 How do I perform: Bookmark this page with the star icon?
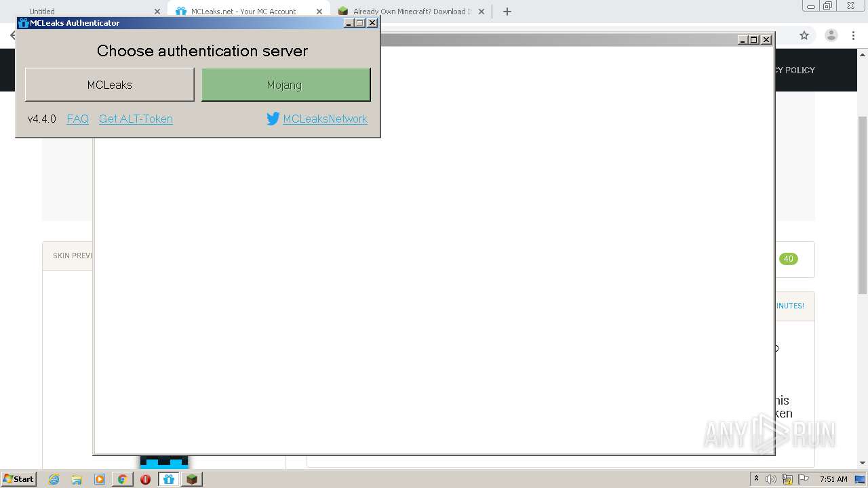[804, 35]
